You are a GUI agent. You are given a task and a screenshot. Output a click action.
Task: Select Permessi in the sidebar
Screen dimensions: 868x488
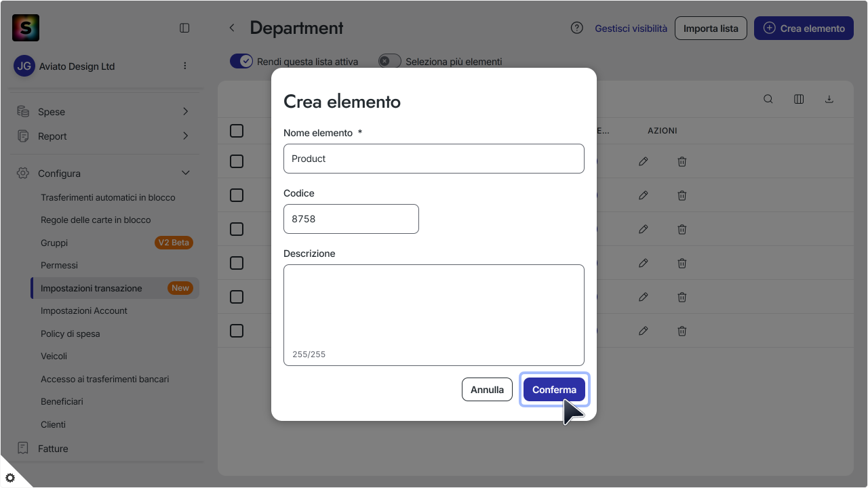tap(59, 265)
